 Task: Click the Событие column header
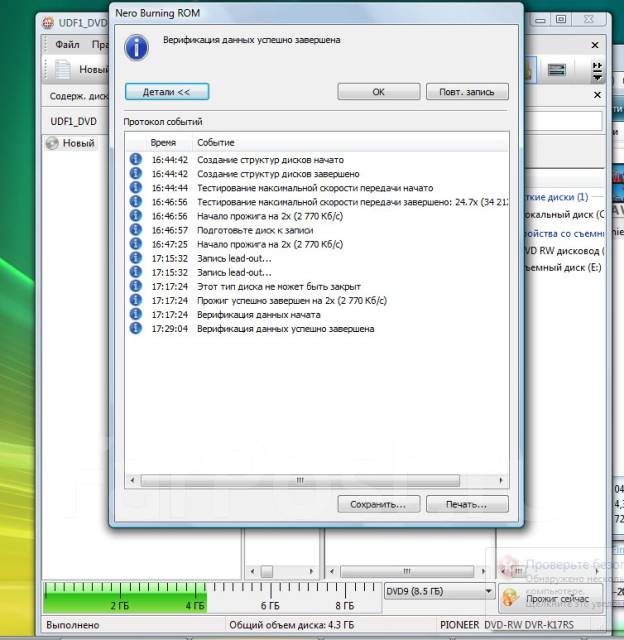(216, 142)
